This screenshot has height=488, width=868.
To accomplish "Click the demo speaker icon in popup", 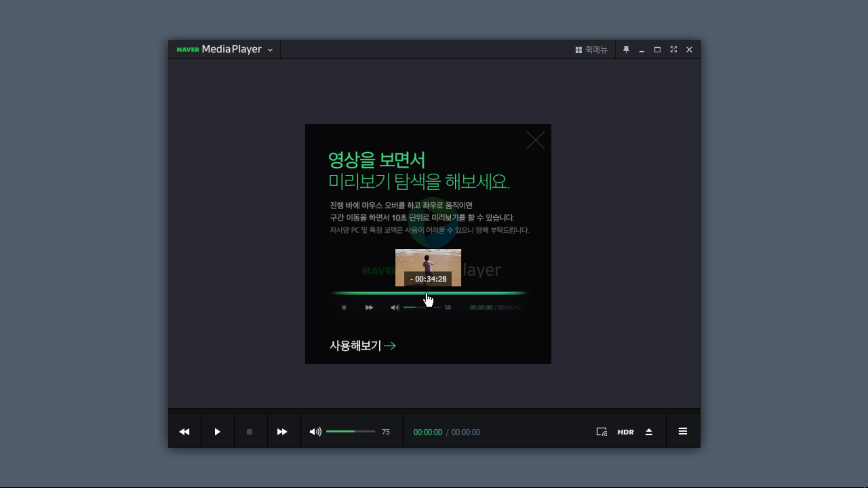I will pos(395,308).
